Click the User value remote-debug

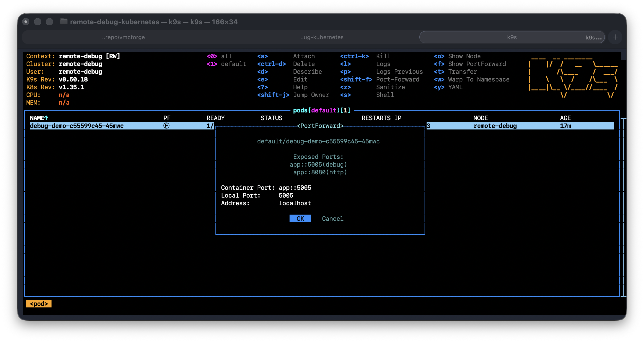pos(80,71)
